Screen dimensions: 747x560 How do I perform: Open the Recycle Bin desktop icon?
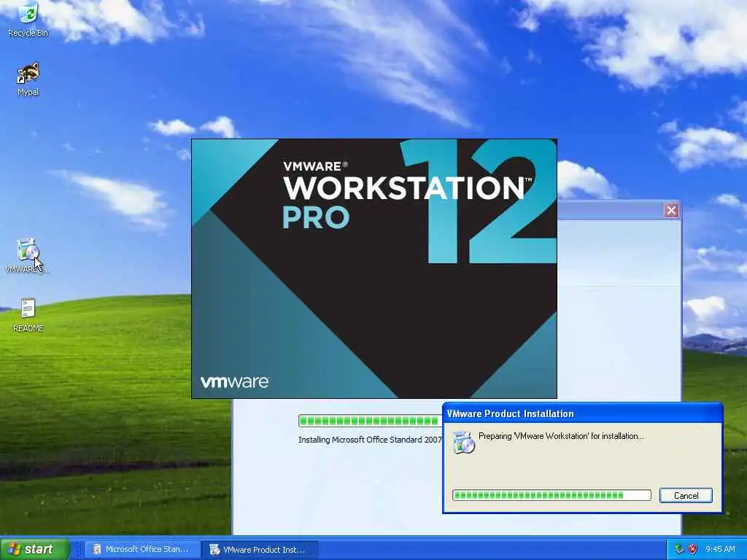tap(28, 19)
